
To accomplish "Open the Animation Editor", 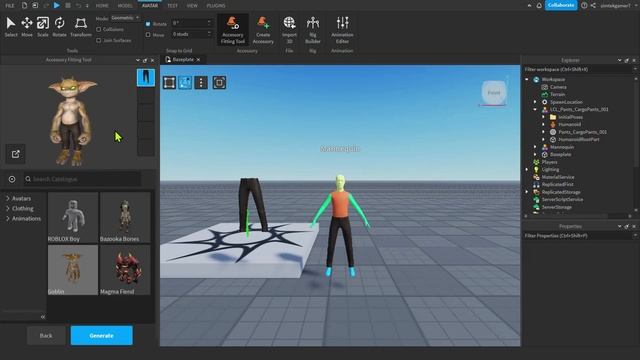I will point(342,30).
